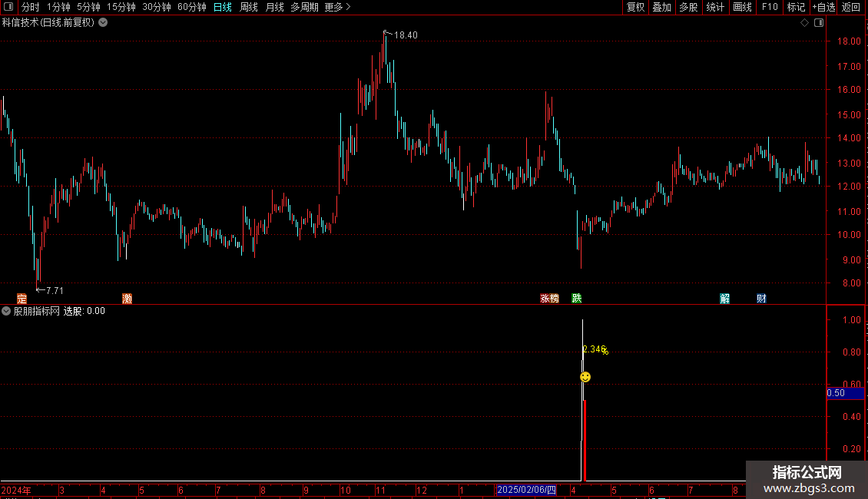Click the green 跌 event marker

click(x=577, y=299)
